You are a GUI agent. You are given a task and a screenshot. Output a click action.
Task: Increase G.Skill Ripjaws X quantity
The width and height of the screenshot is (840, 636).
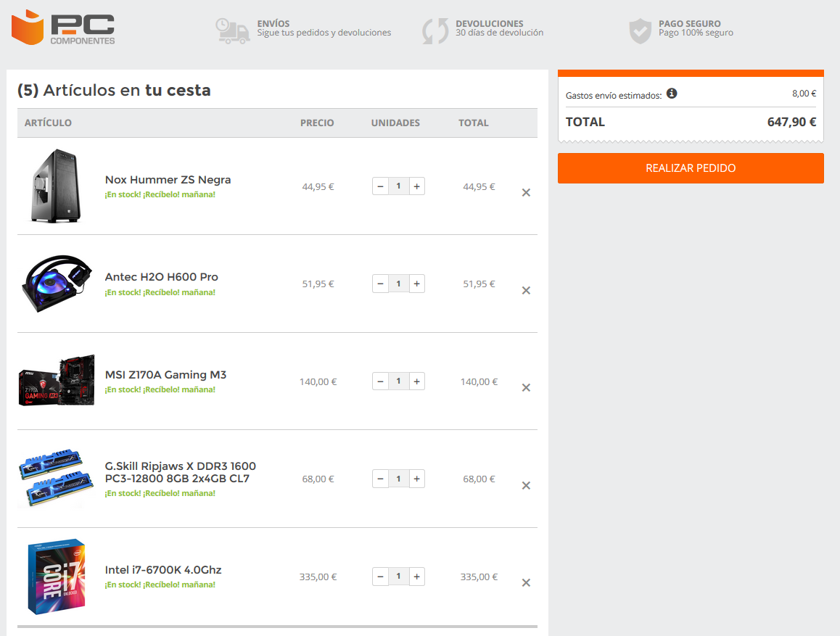click(417, 479)
